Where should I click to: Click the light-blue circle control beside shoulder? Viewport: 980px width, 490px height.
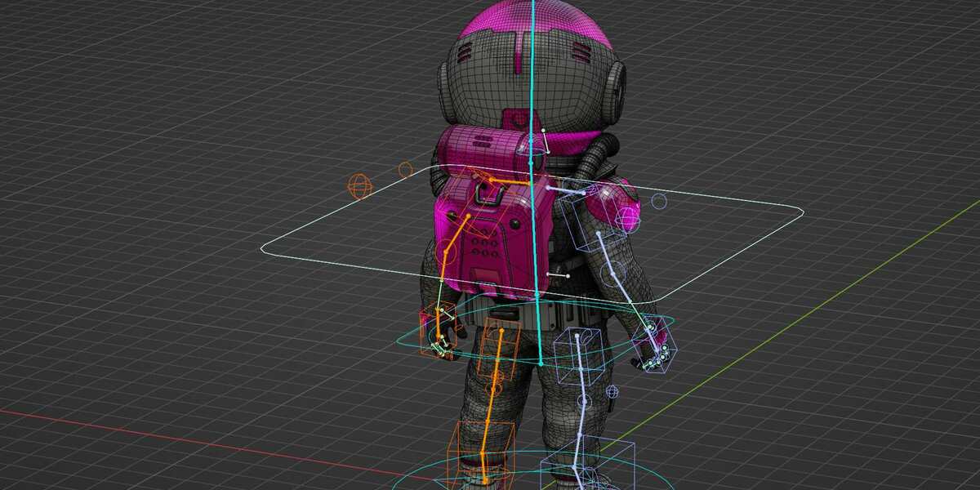pyautogui.click(x=659, y=201)
